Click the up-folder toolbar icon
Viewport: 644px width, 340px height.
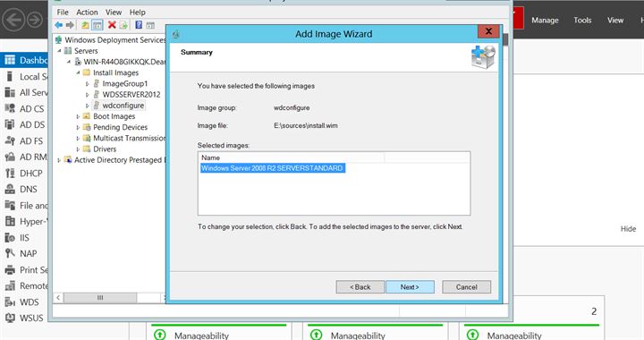point(85,25)
